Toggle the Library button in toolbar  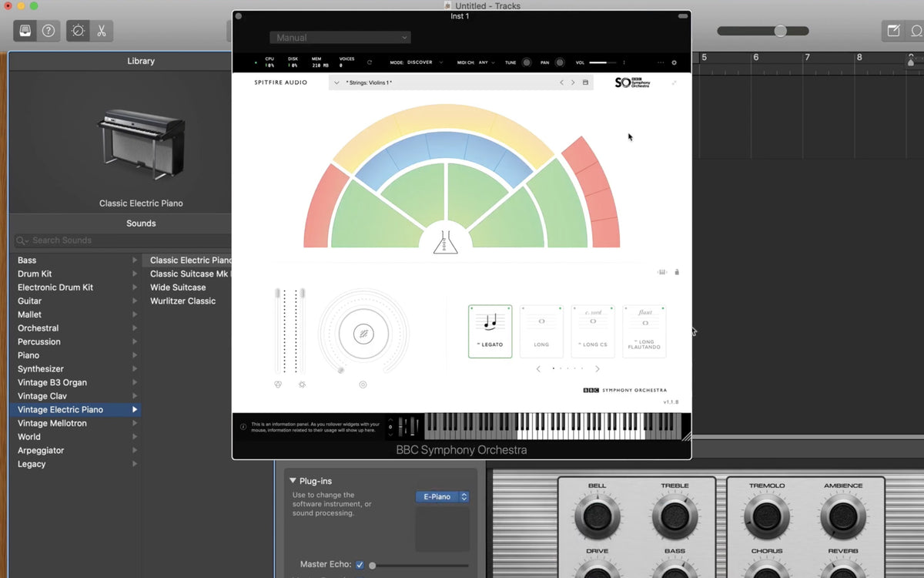tap(25, 31)
